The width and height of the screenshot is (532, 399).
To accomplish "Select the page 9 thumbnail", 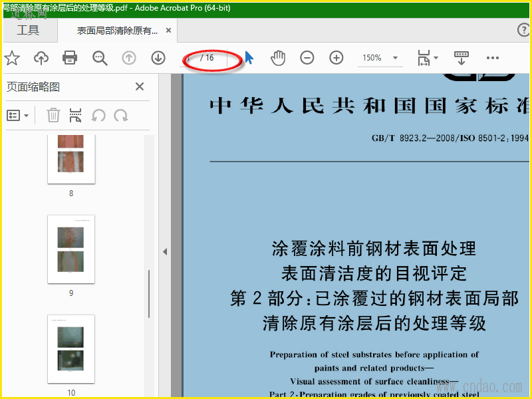I will (x=71, y=249).
